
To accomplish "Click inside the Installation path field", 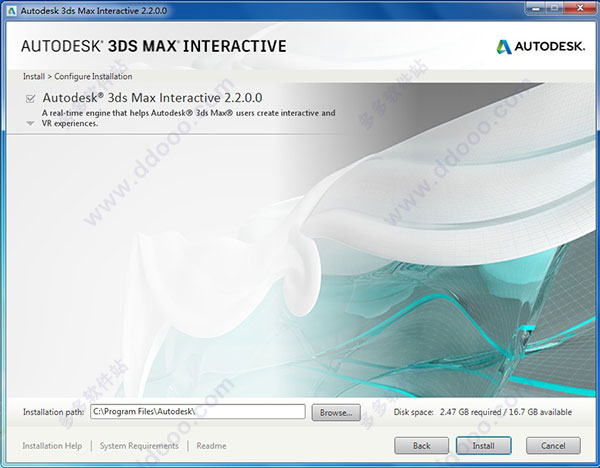I will coord(198,412).
